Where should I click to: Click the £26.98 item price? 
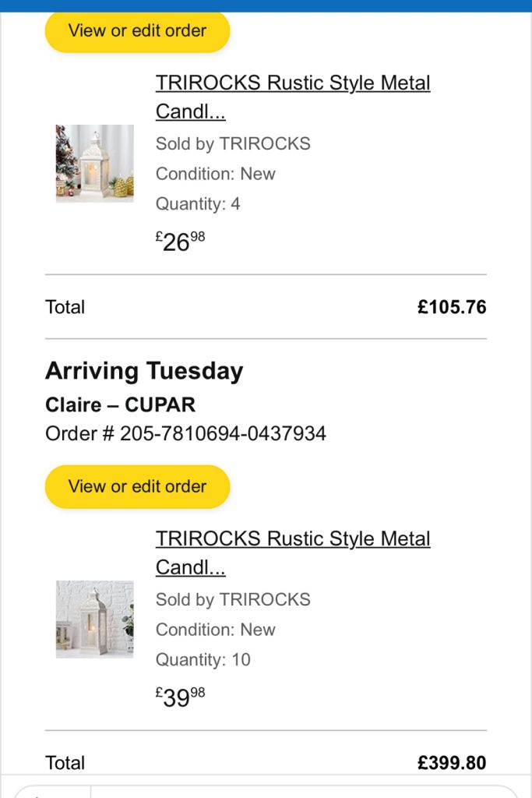(x=180, y=242)
